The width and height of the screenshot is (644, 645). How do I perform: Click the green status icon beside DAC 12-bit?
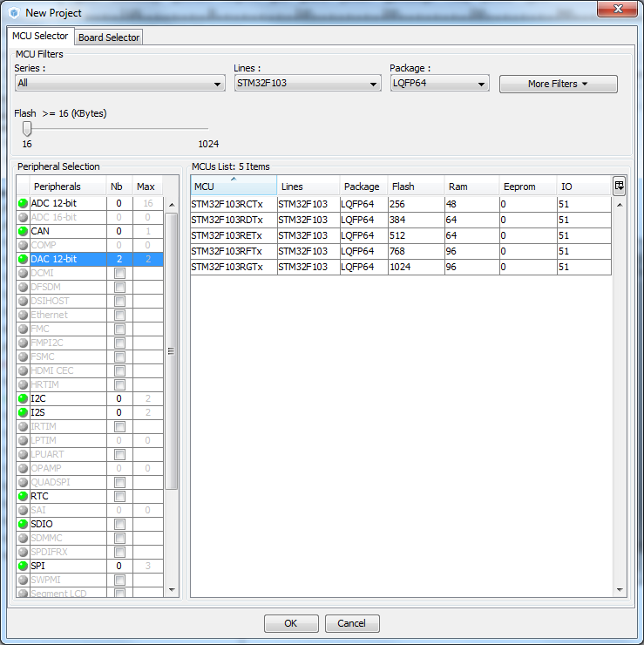[23, 259]
